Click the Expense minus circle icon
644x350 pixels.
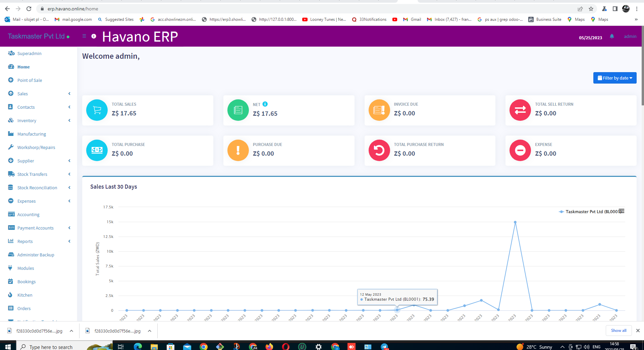[520, 150]
